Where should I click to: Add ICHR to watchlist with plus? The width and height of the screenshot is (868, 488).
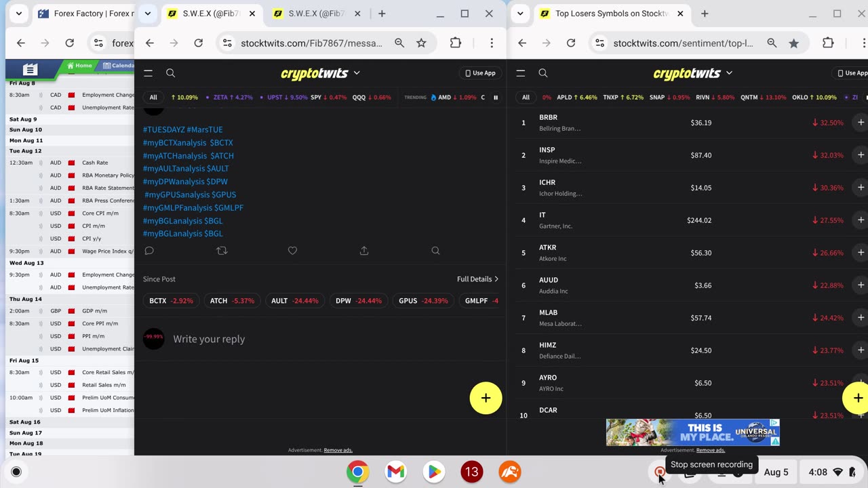click(x=861, y=188)
